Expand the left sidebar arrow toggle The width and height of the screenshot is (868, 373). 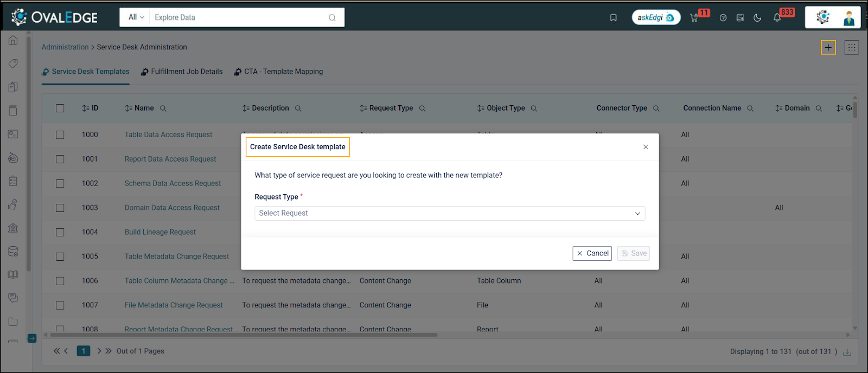[32, 338]
